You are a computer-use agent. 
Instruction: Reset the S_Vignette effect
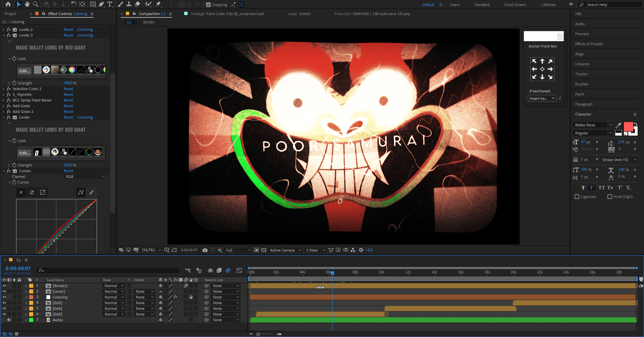[x=68, y=94]
